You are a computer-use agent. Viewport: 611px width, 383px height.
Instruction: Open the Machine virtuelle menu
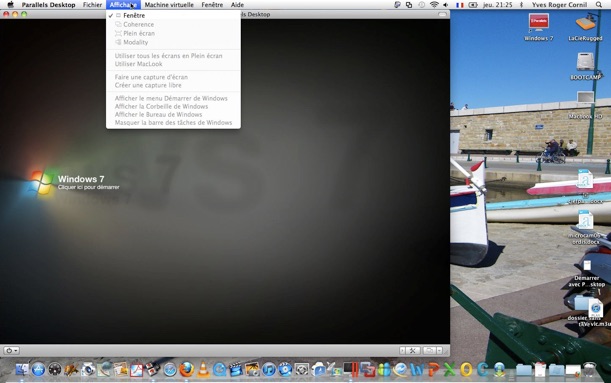(x=169, y=5)
